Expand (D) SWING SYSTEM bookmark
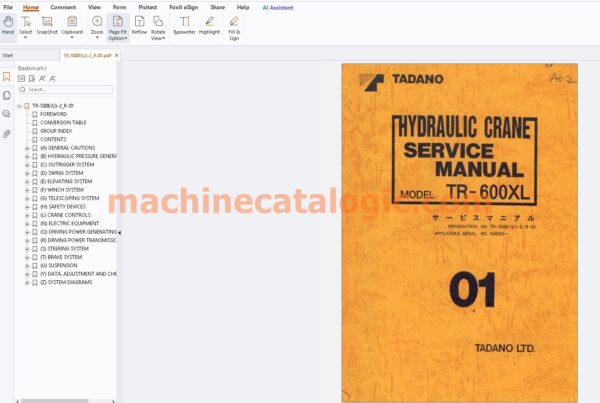Screen dimensions: 600x403 point(27,173)
